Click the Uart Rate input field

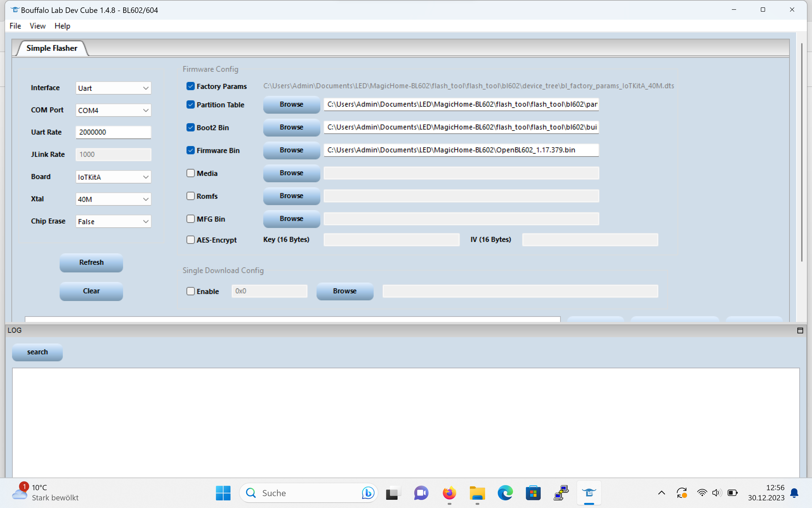pyautogui.click(x=113, y=132)
